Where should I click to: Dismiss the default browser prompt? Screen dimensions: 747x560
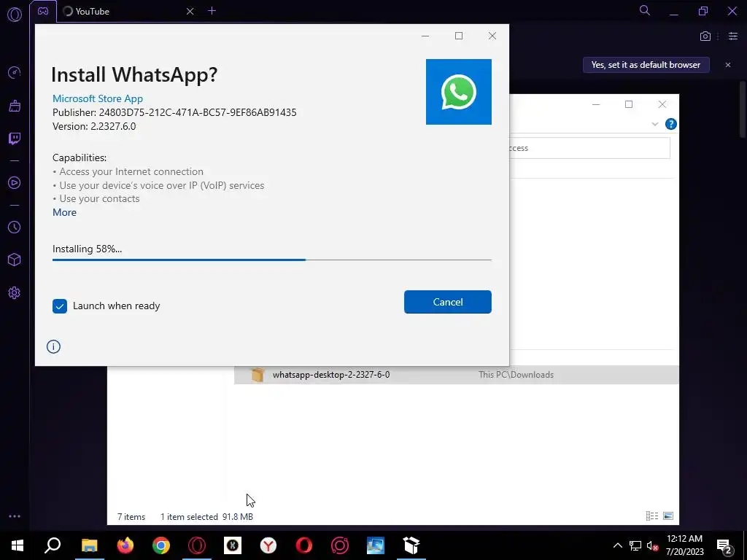pos(727,65)
